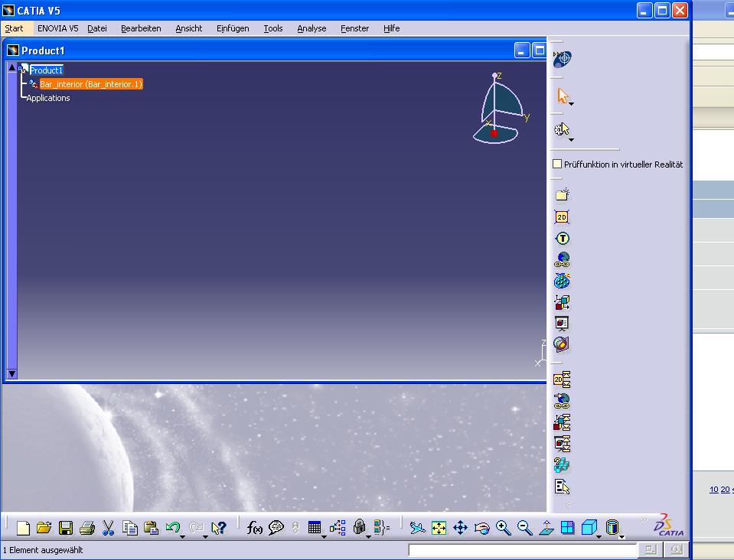Click the tree scroll down arrow
The image size is (734, 560).
click(x=11, y=374)
